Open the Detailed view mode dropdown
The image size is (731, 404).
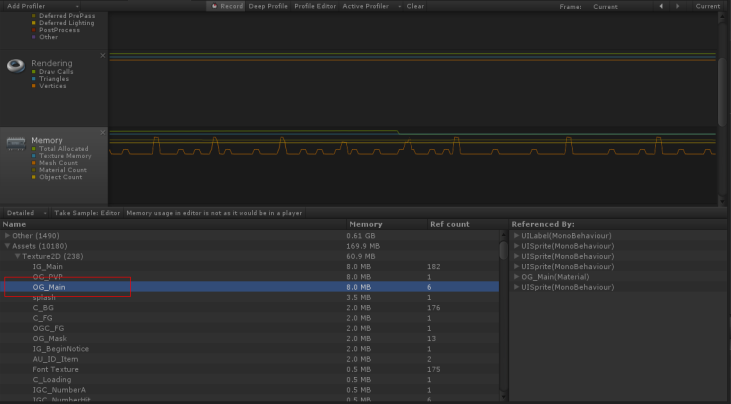pos(24,213)
